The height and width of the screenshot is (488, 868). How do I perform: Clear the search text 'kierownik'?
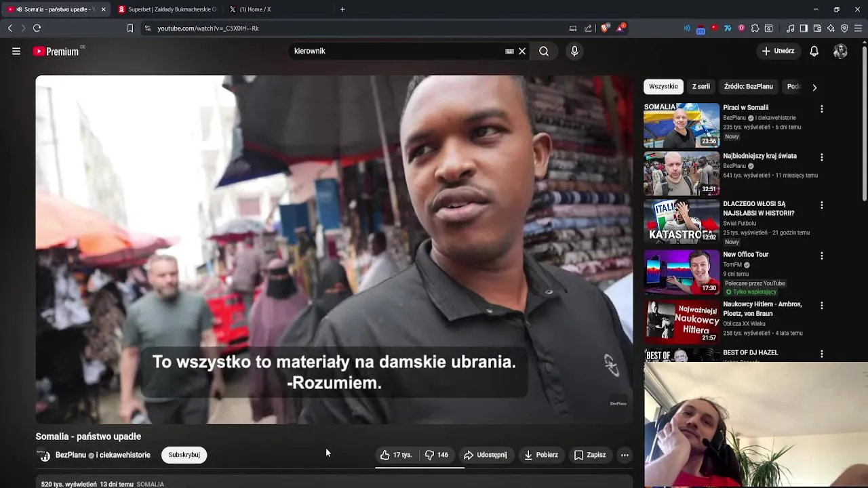tap(522, 51)
